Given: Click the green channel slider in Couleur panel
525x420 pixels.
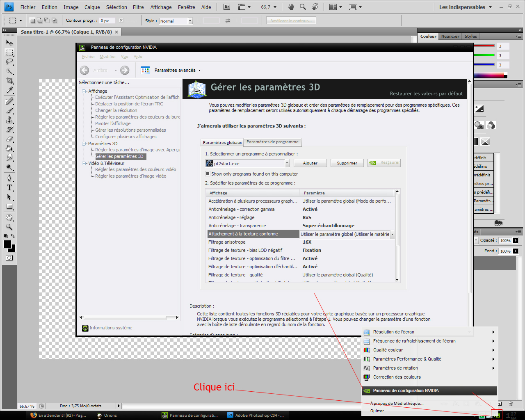Looking at the screenshot, I should tap(484, 55).
